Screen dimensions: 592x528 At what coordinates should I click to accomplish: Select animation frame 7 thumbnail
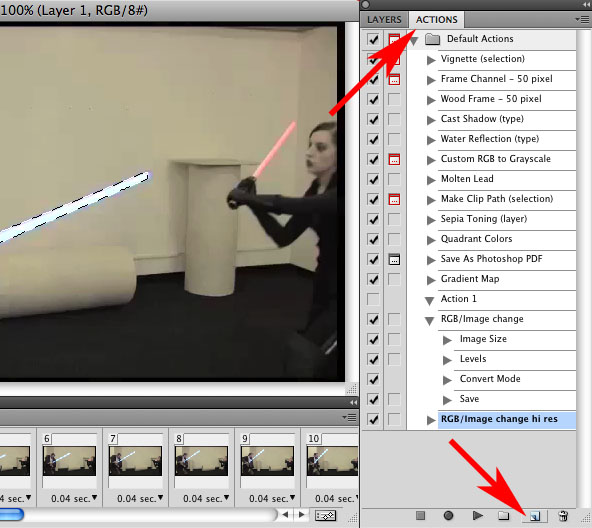tap(135, 460)
